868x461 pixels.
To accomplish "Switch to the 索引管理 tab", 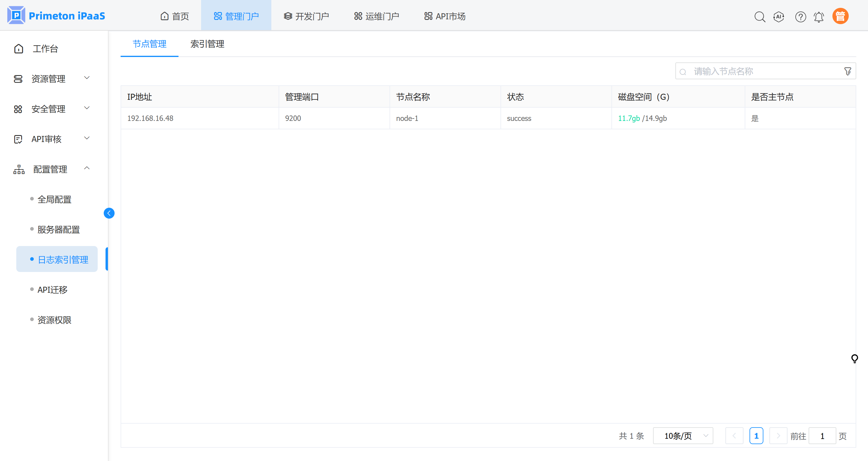I will [x=207, y=44].
